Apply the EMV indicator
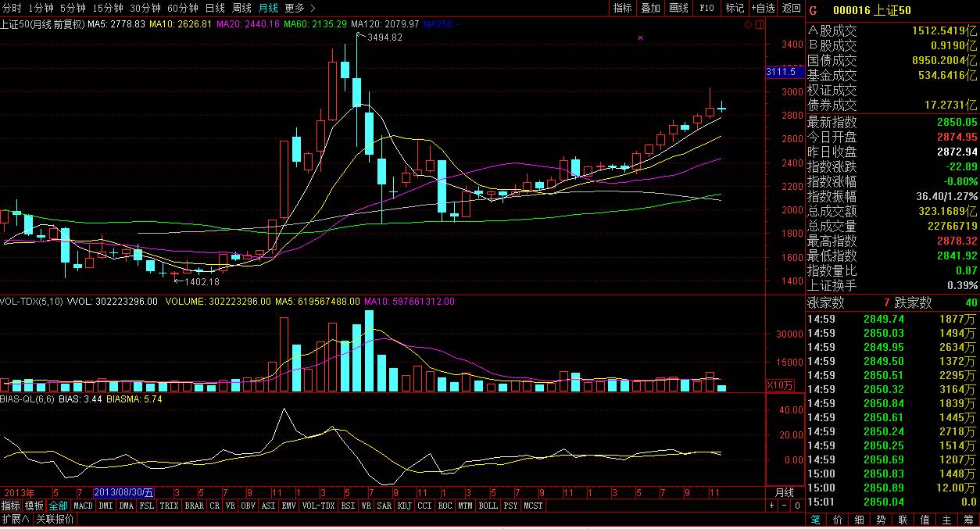The width and height of the screenshot is (980, 529). 288,506
